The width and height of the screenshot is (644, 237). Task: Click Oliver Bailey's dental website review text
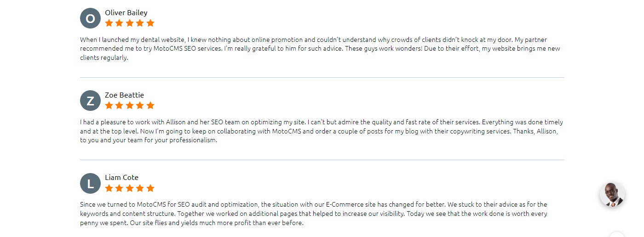coord(320,49)
